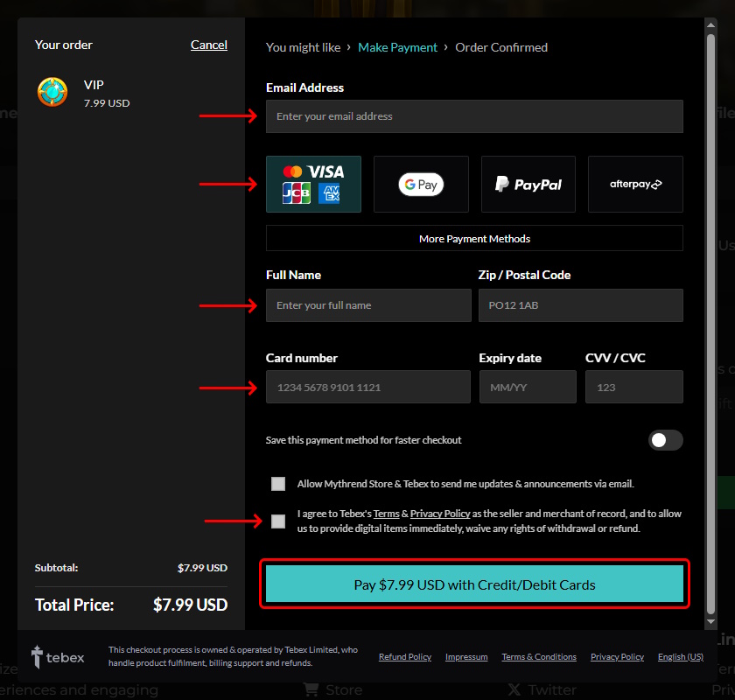
Task: Click the checkout vertical scrollbar
Action: (x=711, y=324)
